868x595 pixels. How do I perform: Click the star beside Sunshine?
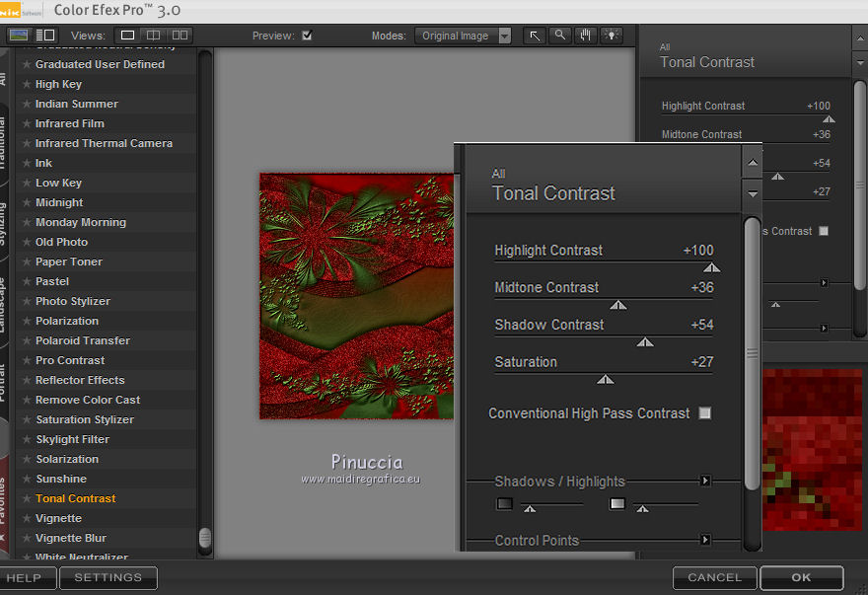pyautogui.click(x=26, y=479)
